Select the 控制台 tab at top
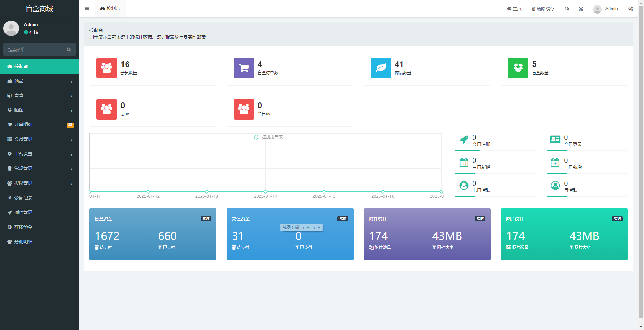Screen dimensions: 644x330 (110, 9)
